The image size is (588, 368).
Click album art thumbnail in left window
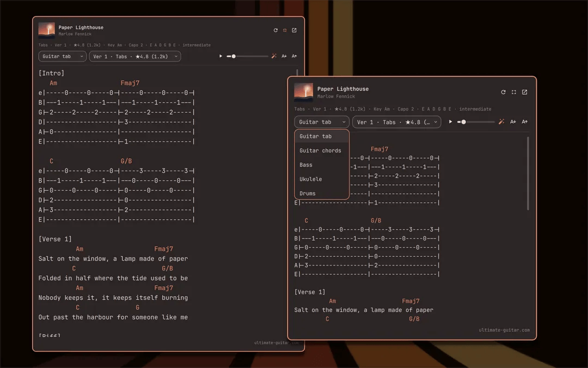click(46, 30)
